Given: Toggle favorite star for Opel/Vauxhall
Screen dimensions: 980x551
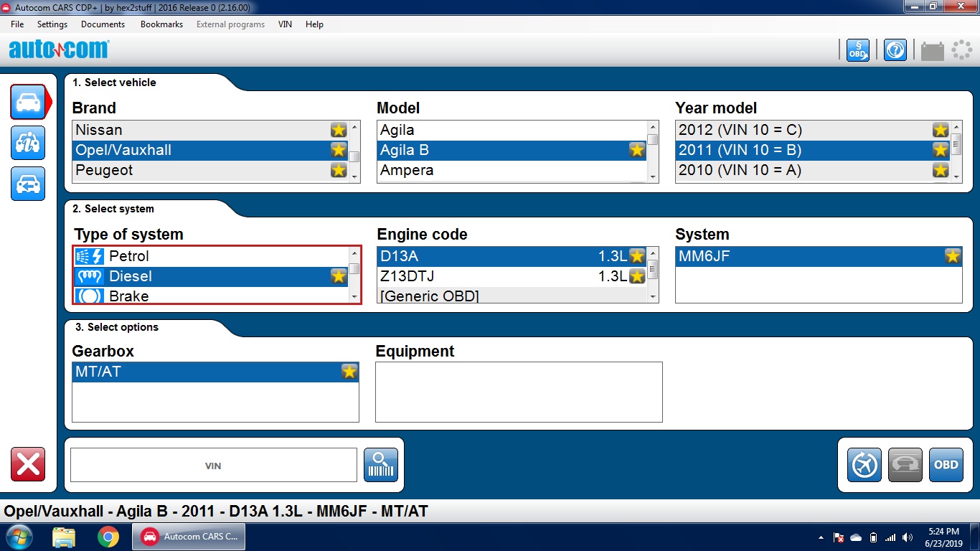Looking at the screenshot, I should (339, 150).
